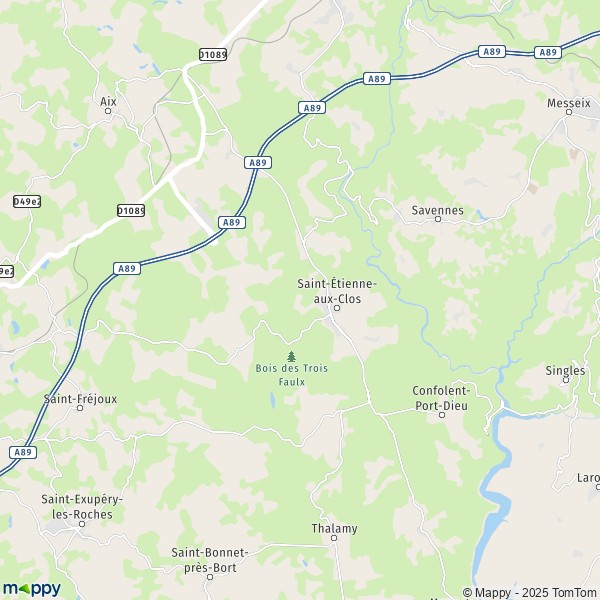The height and width of the screenshot is (600, 600).
Task: Select the Saint-Étienne-aux-Clos town marker
Action: pyautogui.click(x=337, y=308)
